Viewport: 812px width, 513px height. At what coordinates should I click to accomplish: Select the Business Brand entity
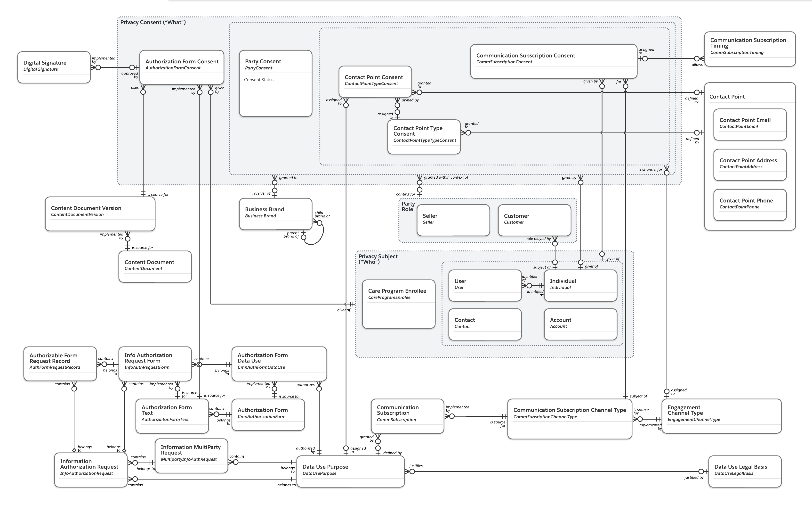pyautogui.click(x=275, y=214)
